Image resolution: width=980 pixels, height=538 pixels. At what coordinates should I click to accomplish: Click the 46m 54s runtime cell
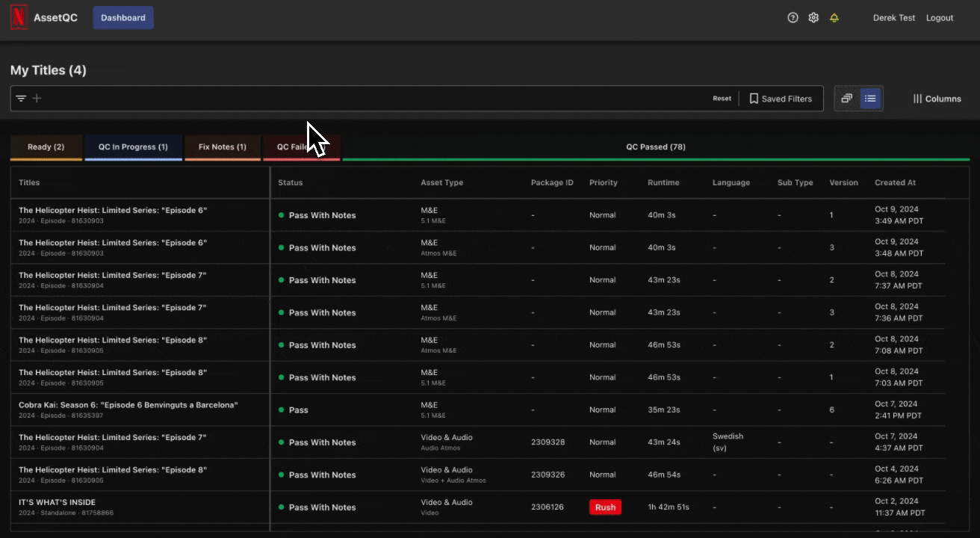pos(664,474)
